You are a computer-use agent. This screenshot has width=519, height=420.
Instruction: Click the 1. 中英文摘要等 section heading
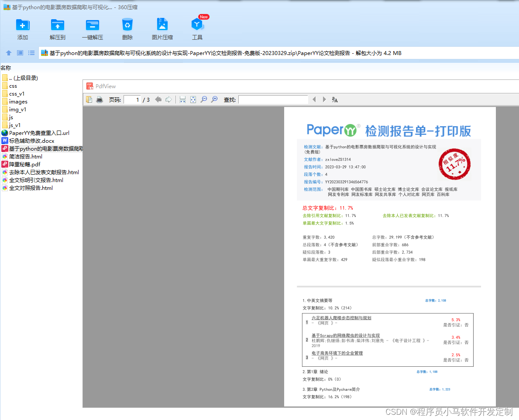pyautogui.click(x=317, y=300)
